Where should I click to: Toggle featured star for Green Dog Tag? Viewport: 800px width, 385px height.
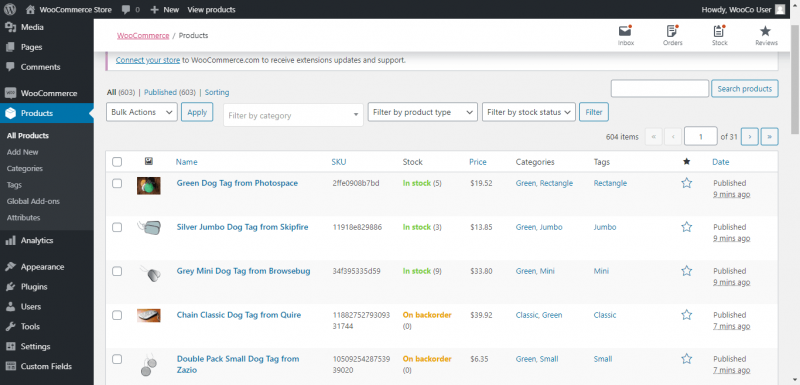[x=687, y=183]
